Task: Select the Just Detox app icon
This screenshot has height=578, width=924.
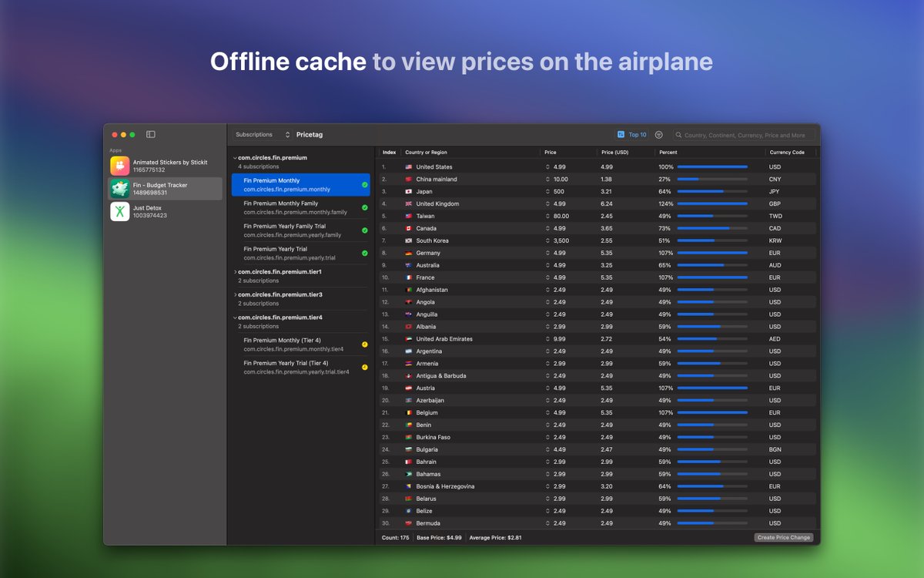Action: point(119,211)
